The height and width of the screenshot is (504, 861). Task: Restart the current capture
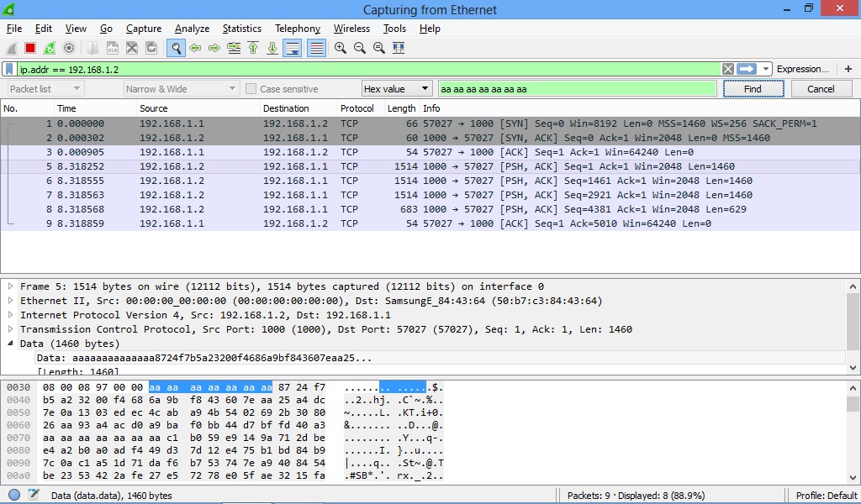point(50,48)
